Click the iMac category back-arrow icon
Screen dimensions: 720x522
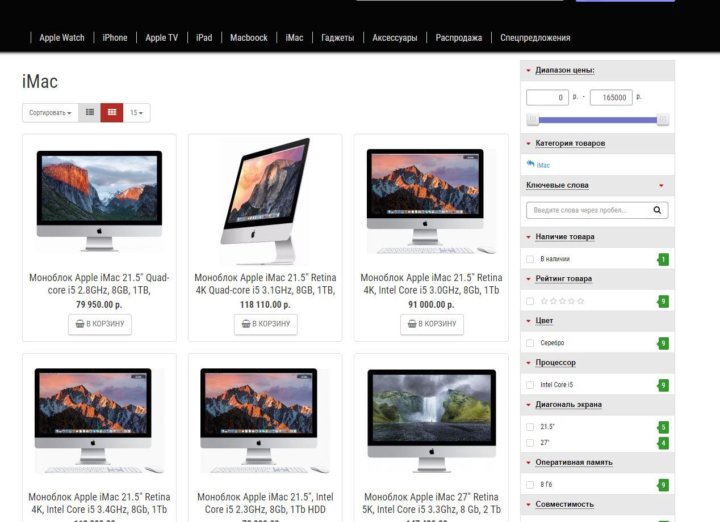pyautogui.click(x=530, y=164)
